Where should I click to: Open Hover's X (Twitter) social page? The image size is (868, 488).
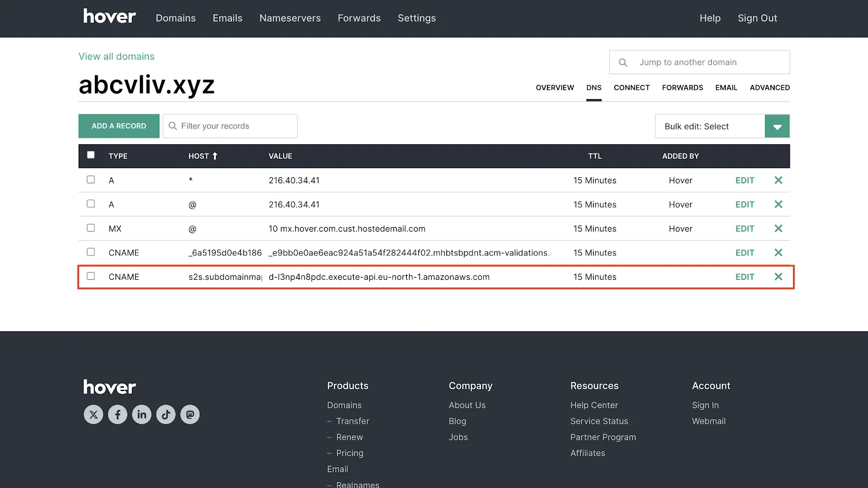click(x=93, y=415)
